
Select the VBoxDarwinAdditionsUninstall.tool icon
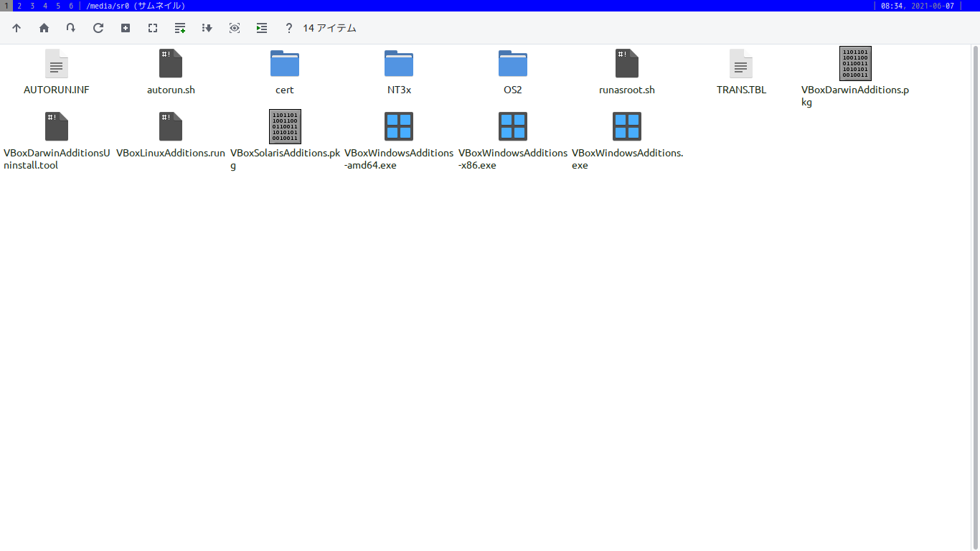coord(57,127)
